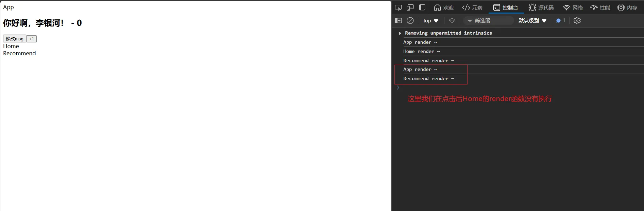
Task: Toggle the DevTools dock sidebar icon
Action: (x=422, y=7)
